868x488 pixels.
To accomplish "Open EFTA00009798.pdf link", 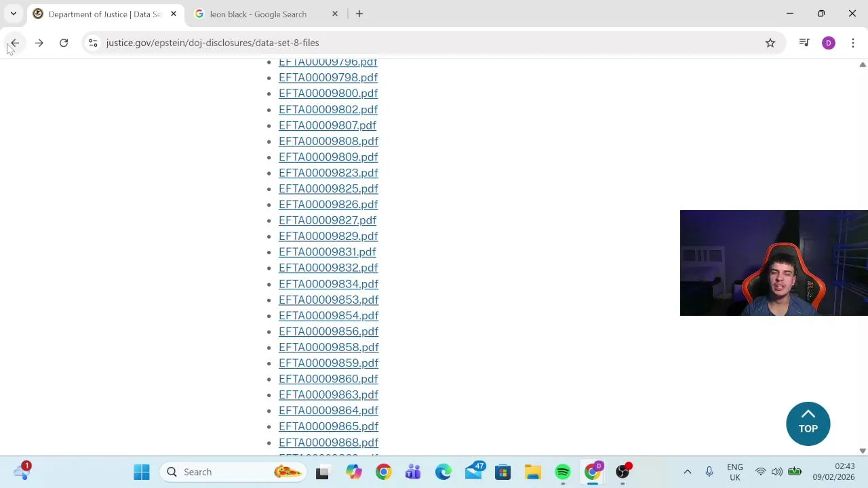I will 328,77.
